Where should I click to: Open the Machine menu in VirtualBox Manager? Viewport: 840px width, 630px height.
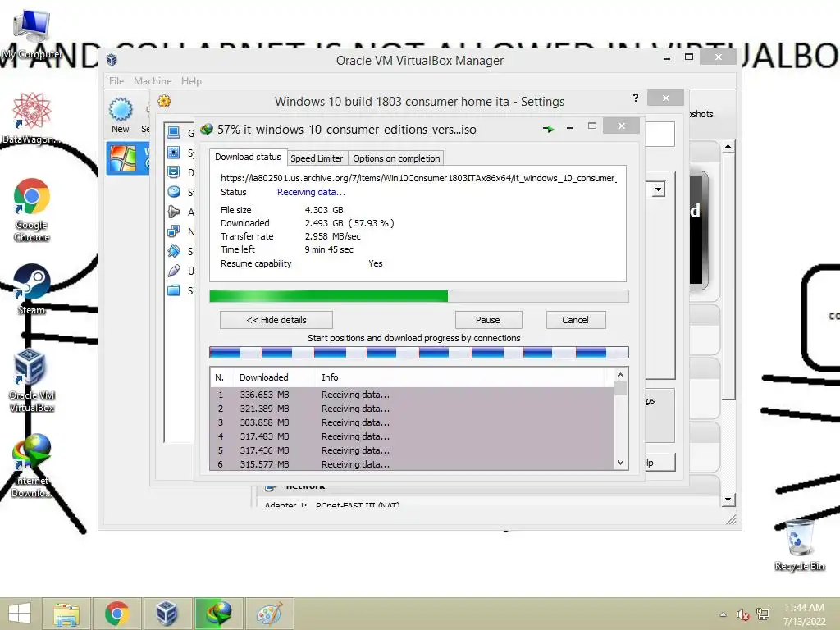153,81
